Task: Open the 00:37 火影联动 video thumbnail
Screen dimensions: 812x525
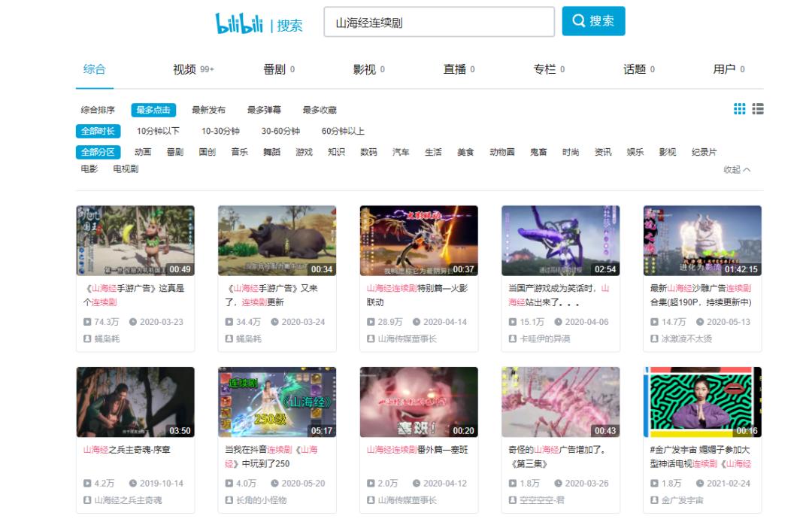Action: coord(419,241)
